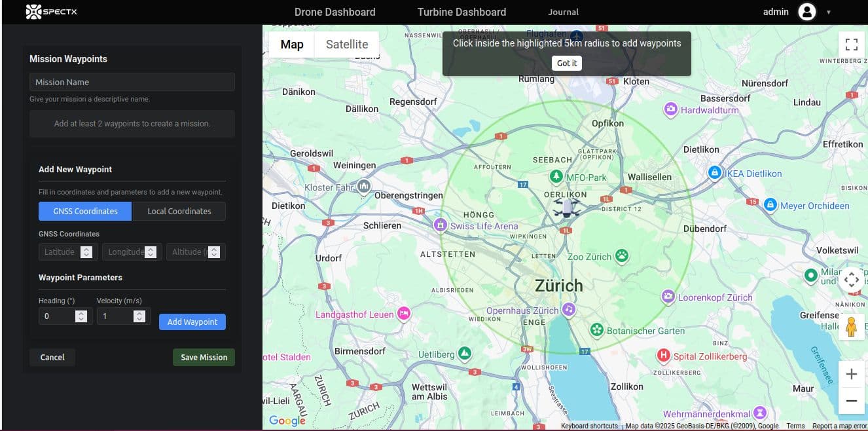This screenshot has width=868, height=431.
Task: Go to the Journal page
Action: [563, 12]
